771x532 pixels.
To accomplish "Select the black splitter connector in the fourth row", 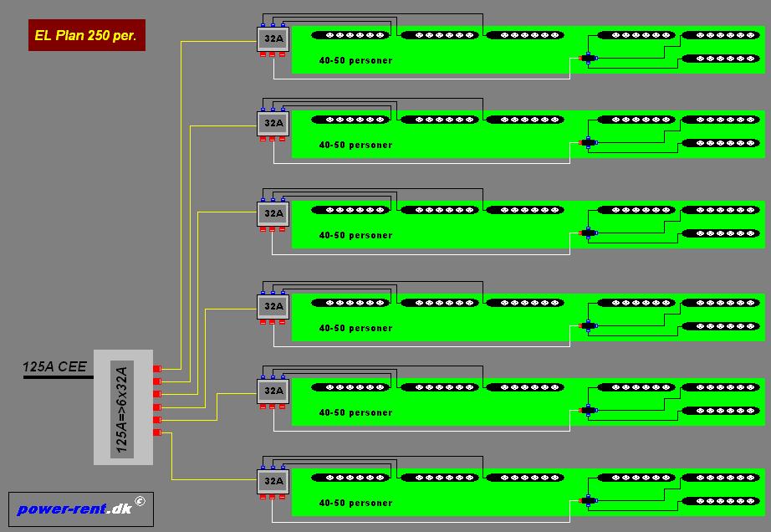I will pos(588,325).
